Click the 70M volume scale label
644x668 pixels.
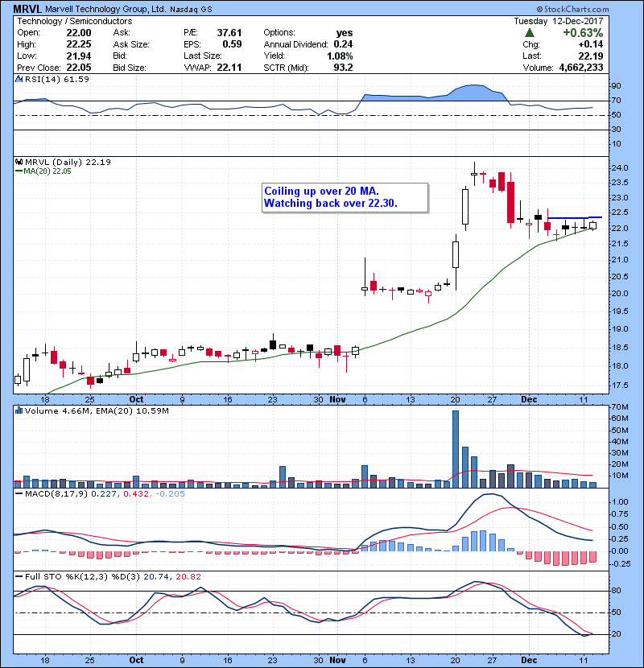click(x=620, y=407)
